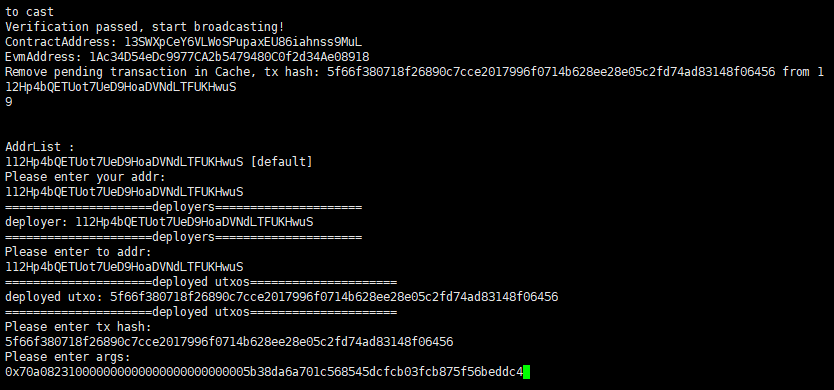Click the 'Please enter tx hash:' line
The width and height of the screenshot is (834, 390).
tap(79, 327)
